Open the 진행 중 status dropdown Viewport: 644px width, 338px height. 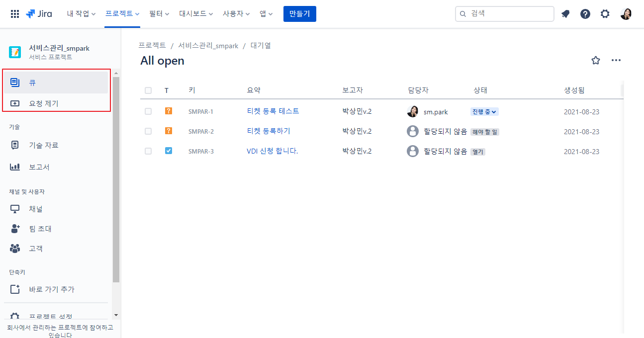[484, 112]
